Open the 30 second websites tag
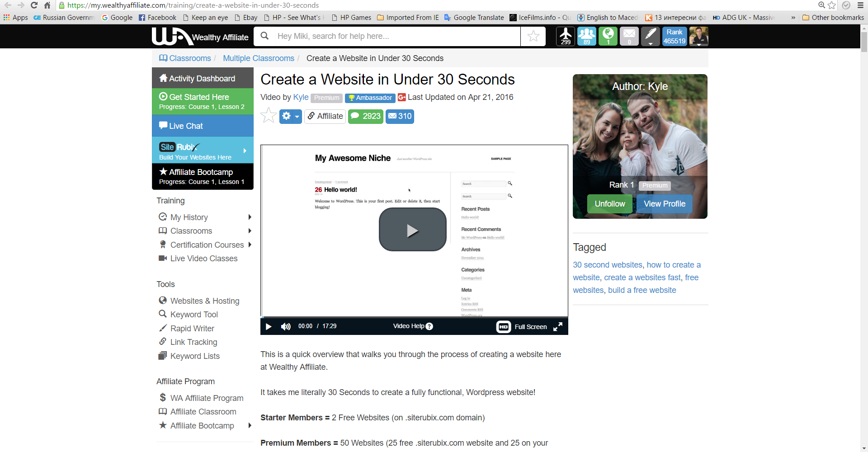 608,265
